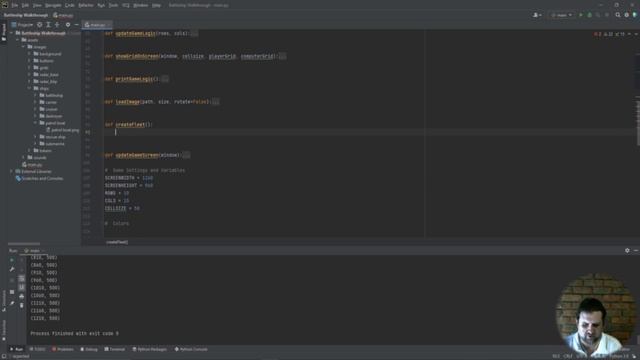Click the Battleship Walkthrough breadcrumb in navigation bar
The height and width of the screenshot is (360, 640).
[x=26, y=15]
